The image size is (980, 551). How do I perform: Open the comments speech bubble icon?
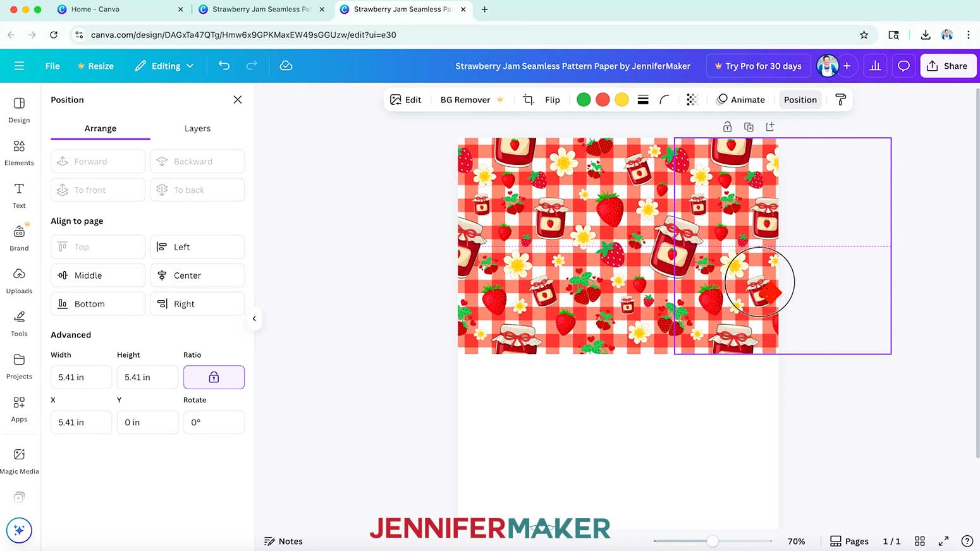pyautogui.click(x=903, y=66)
